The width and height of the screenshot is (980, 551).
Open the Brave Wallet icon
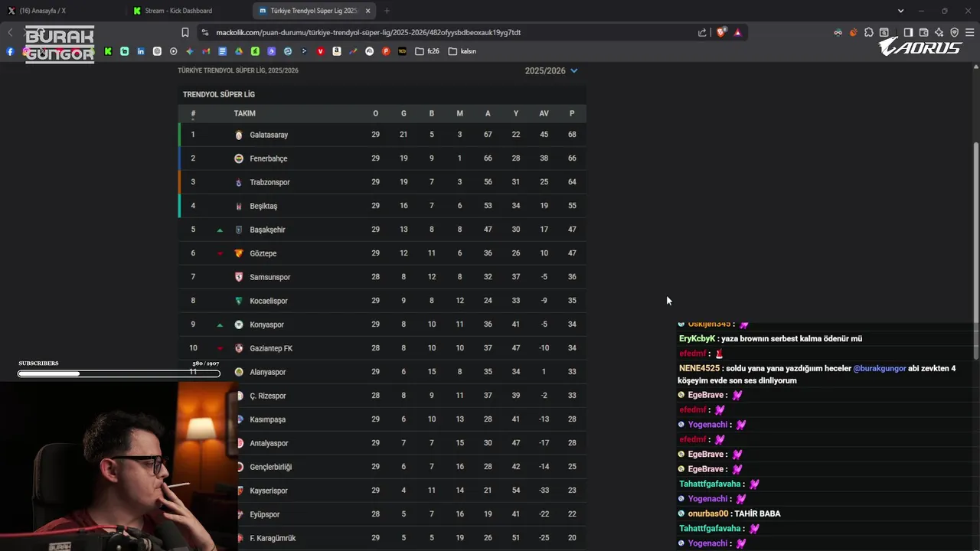point(923,32)
